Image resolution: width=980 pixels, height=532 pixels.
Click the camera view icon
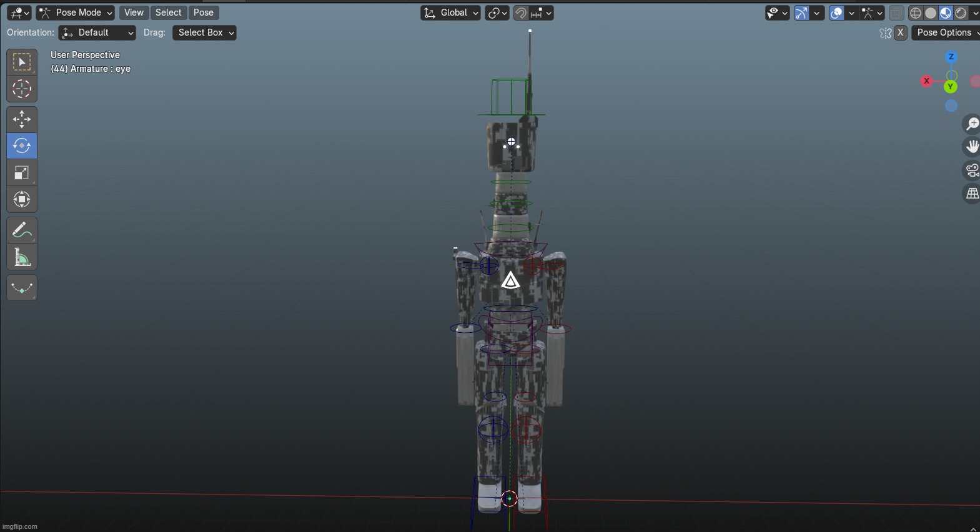tap(972, 170)
